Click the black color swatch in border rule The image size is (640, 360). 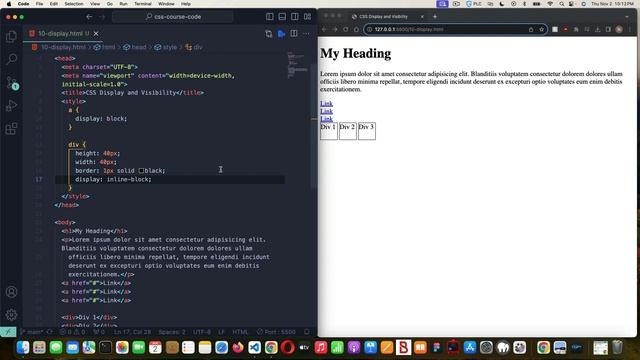[x=141, y=171]
